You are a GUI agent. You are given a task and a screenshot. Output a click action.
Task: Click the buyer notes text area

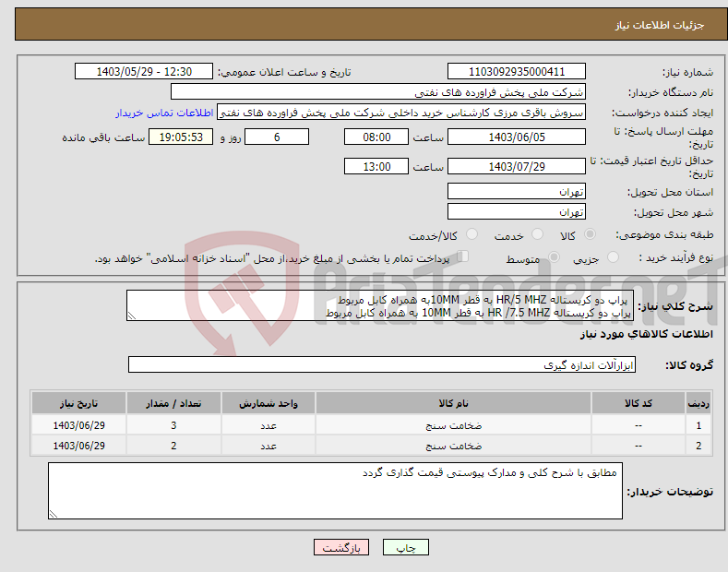[335, 491]
